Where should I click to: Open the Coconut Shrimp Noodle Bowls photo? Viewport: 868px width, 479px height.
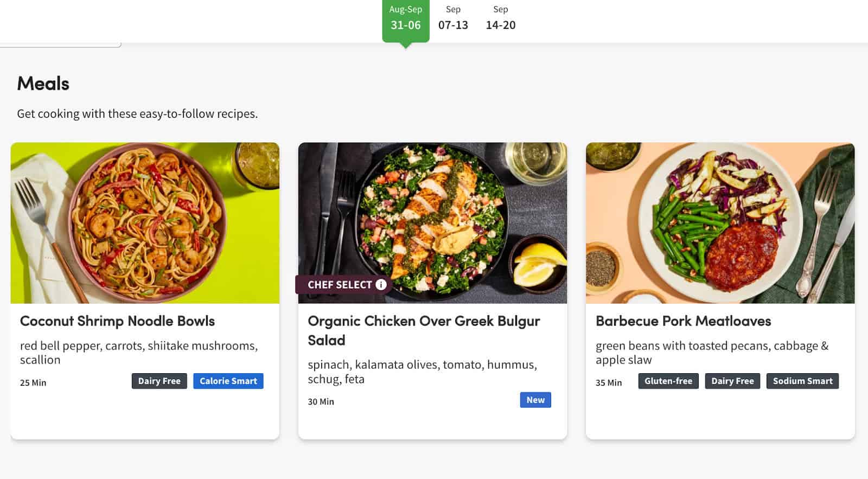pos(145,222)
